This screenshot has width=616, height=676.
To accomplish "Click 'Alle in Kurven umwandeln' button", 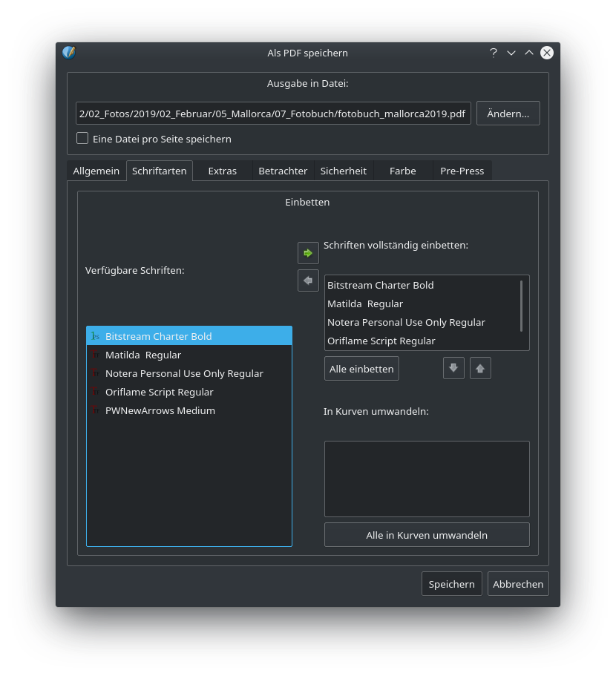I will click(x=427, y=535).
